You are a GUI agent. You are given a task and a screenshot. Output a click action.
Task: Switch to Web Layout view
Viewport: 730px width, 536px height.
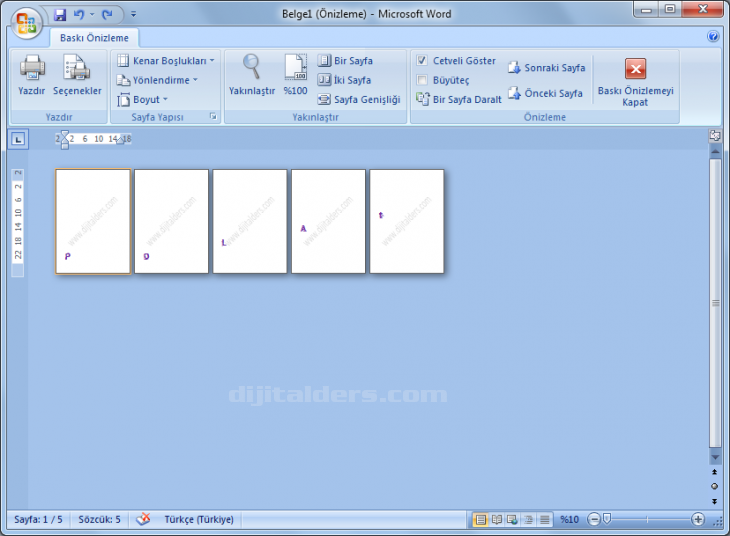pos(513,520)
